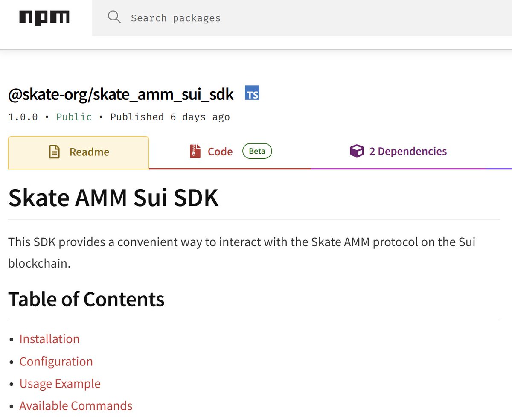Click the Table of Contents heading
Screen dimensions: 512x420
(x=86, y=299)
